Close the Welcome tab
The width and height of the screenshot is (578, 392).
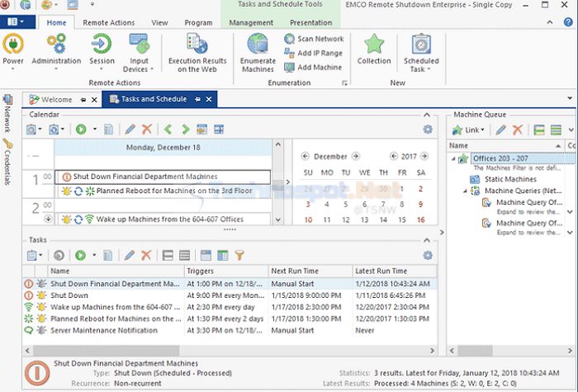click(x=94, y=100)
